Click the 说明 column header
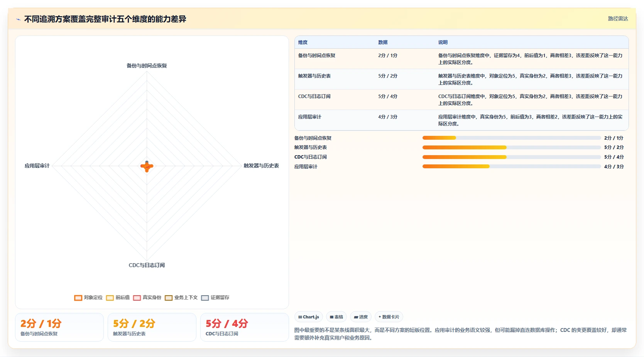This screenshot has height=357, width=644. [443, 42]
